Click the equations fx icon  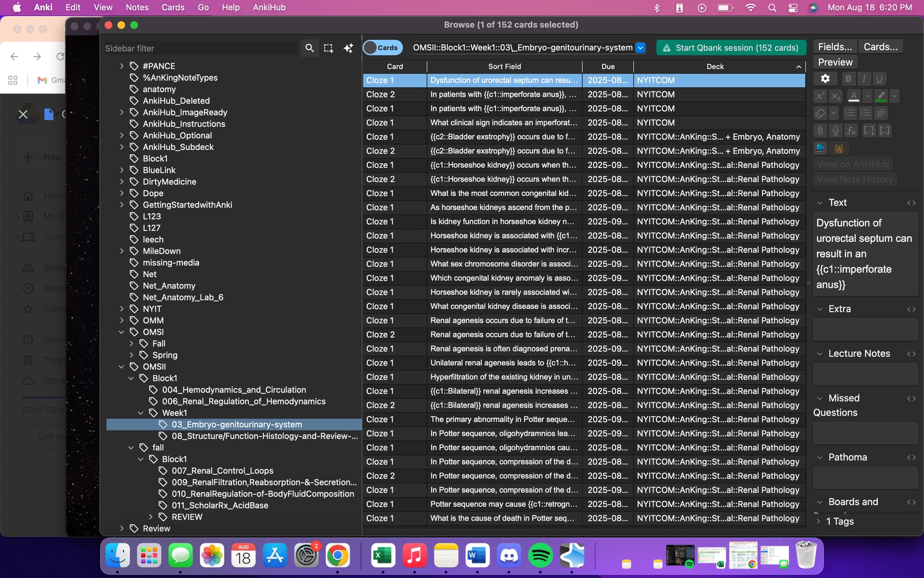point(851,131)
